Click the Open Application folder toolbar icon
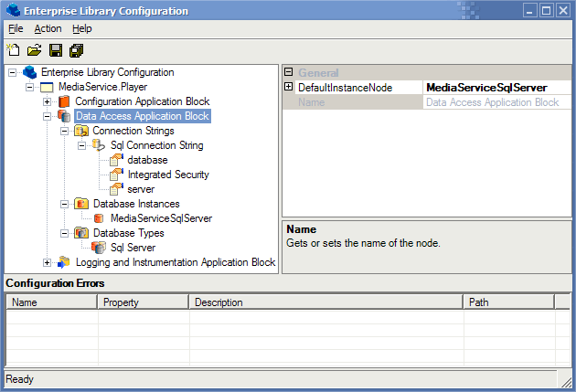Viewport: 576px width, 392px height. click(x=34, y=50)
